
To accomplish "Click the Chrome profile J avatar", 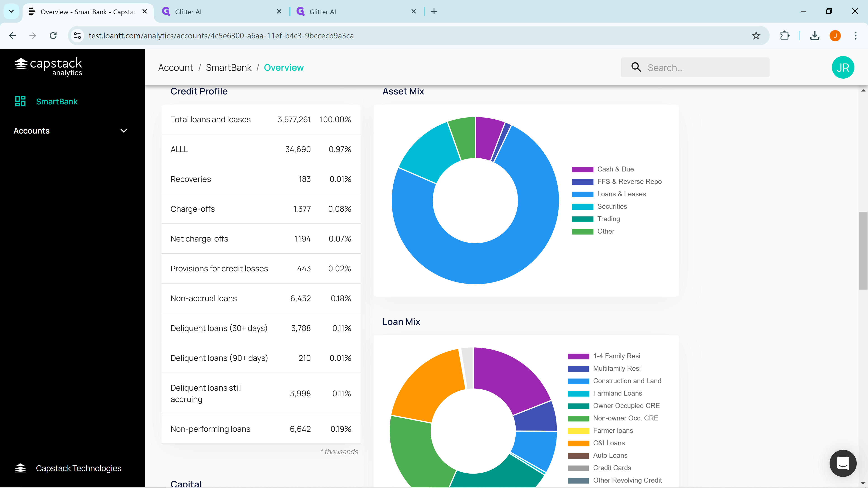I will coord(835,36).
